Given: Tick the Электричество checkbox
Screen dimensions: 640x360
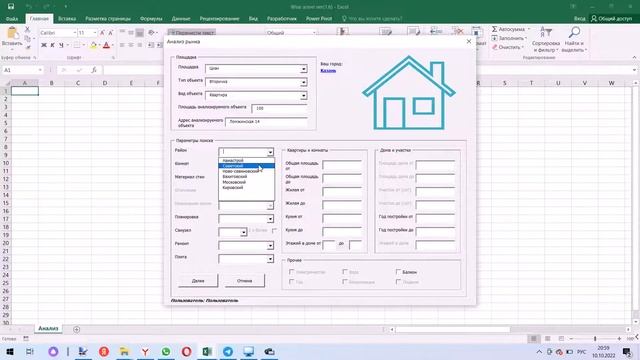Looking at the screenshot, I should click(x=291, y=271).
